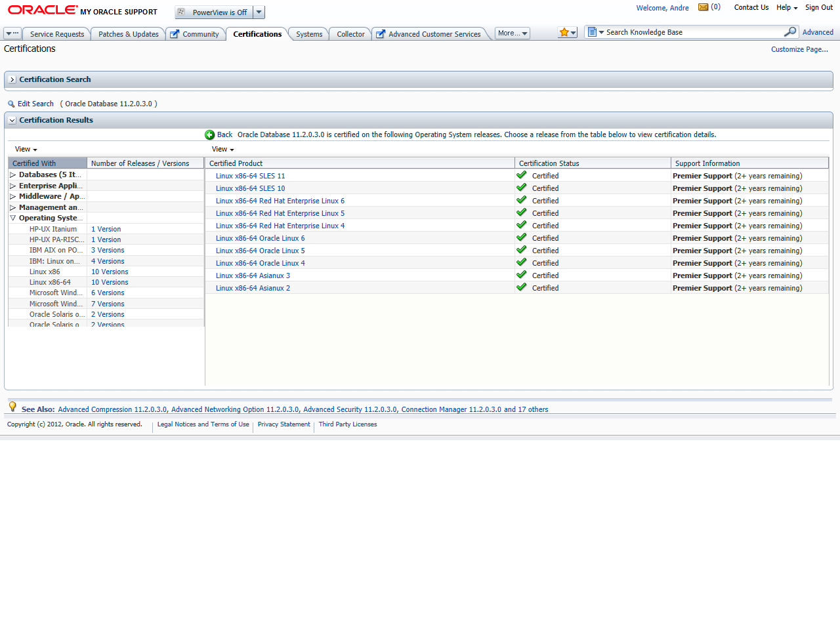Select the Certifications tab
840x635 pixels.
coord(257,34)
